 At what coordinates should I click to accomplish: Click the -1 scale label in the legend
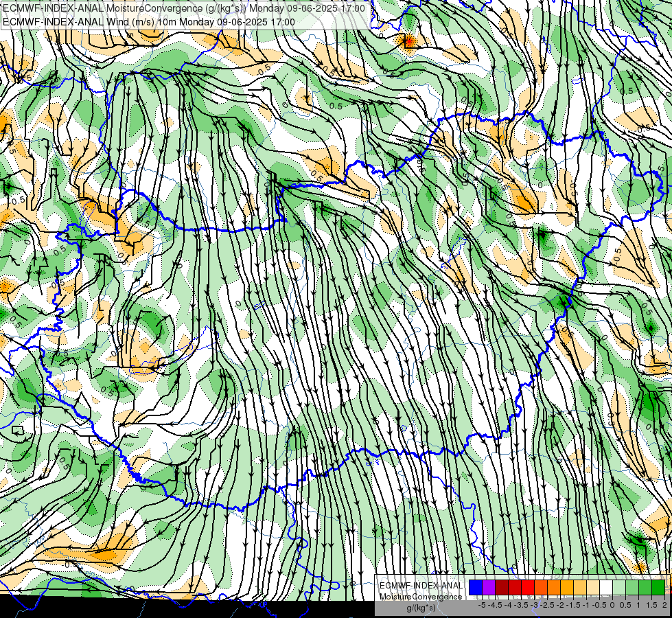click(x=586, y=605)
